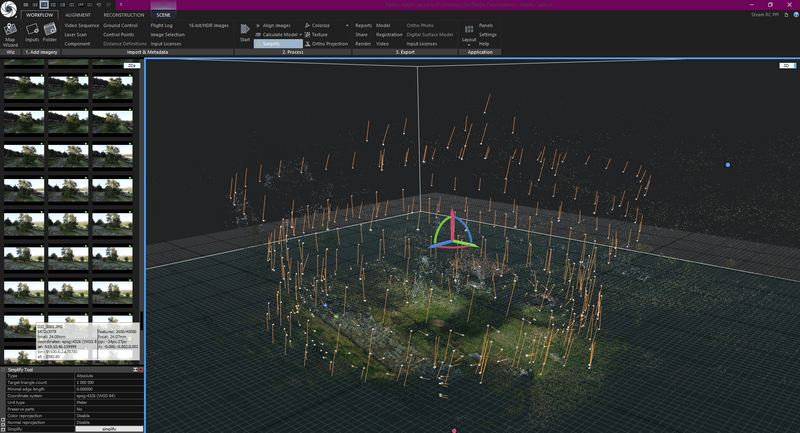This screenshot has width=800, height=433.
Task: Launch the Map Wizard
Action: pos(10,34)
